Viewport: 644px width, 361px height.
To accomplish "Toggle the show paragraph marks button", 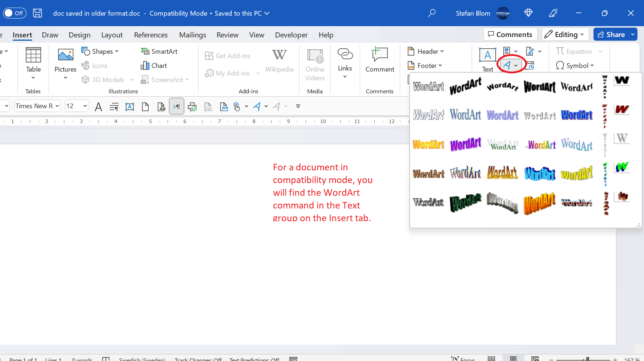I will coord(177,106).
